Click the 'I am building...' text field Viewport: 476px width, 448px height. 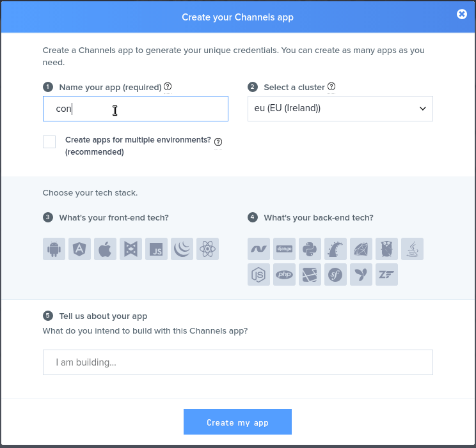[x=238, y=362]
